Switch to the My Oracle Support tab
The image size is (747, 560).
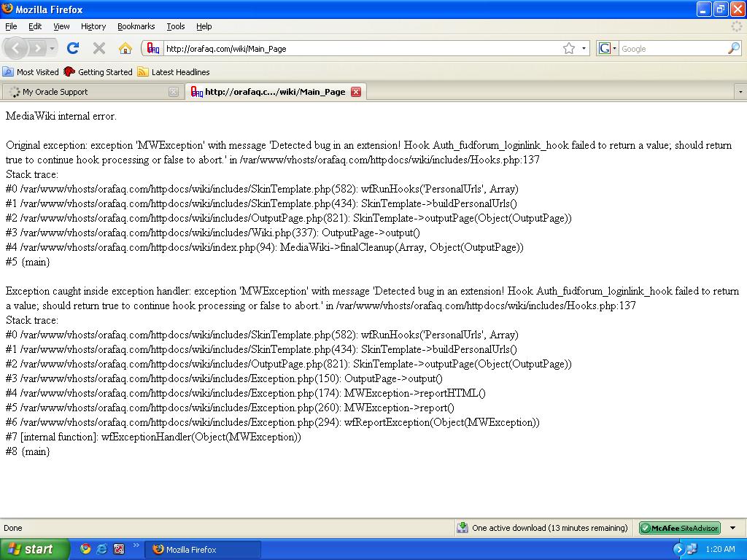point(91,92)
